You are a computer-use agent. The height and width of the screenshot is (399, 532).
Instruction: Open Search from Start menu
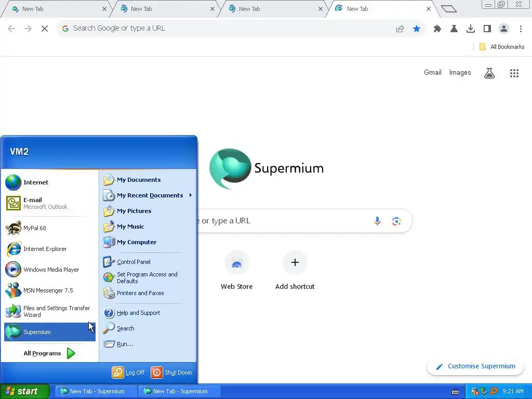point(148,328)
